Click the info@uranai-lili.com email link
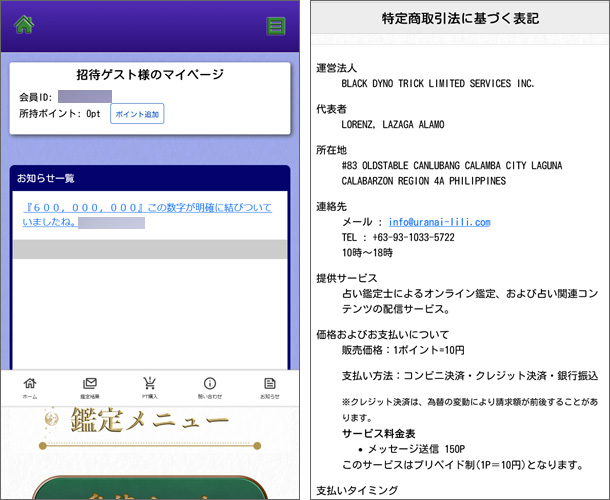610x500 pixels. coord(439,221)
